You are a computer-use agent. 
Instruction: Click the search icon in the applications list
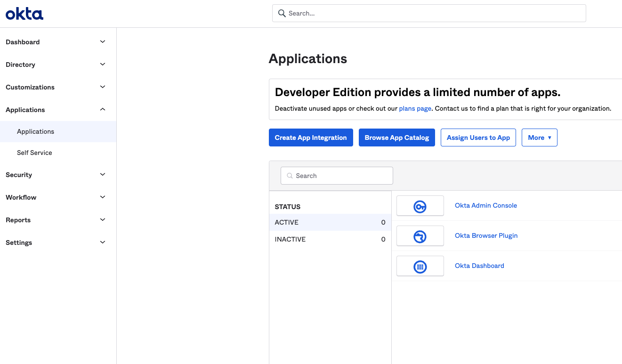pos(290,176)
